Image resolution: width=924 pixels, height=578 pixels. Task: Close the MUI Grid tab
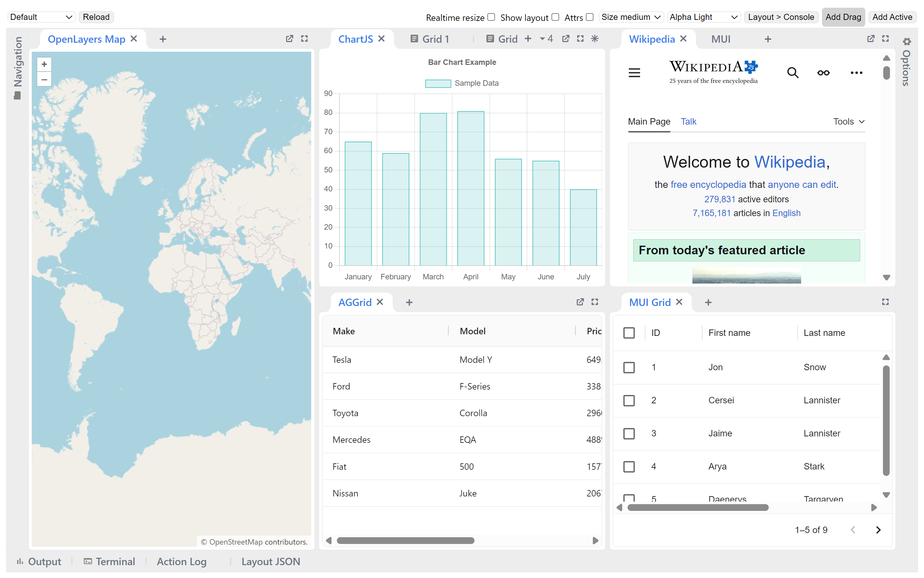[x=679, y=302]
